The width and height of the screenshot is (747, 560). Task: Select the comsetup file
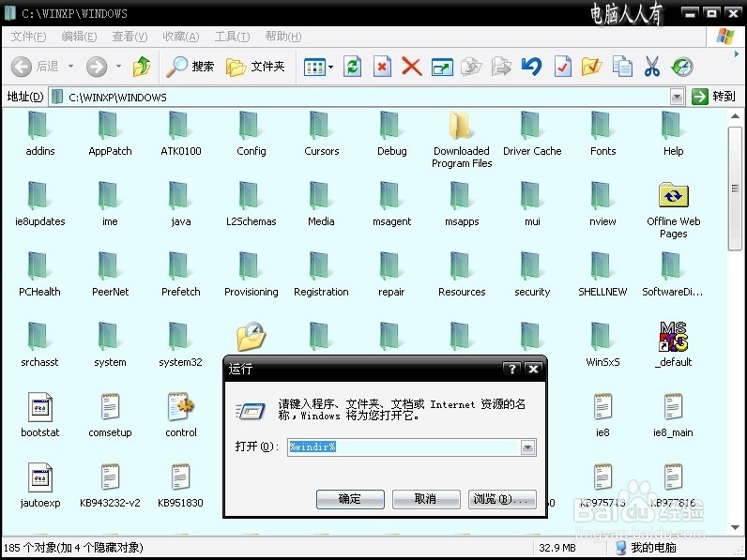[110, 415]
